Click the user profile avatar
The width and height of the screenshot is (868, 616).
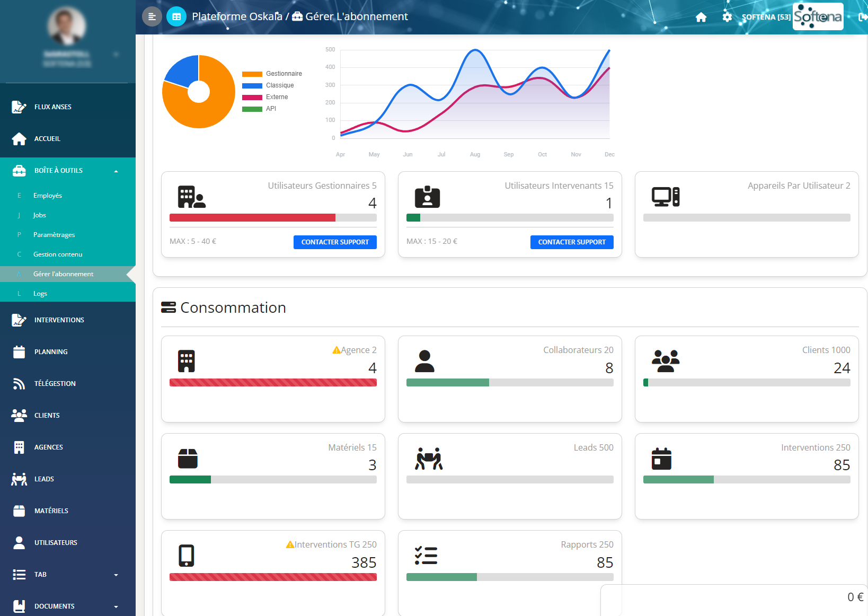click(x=67, y=26)
